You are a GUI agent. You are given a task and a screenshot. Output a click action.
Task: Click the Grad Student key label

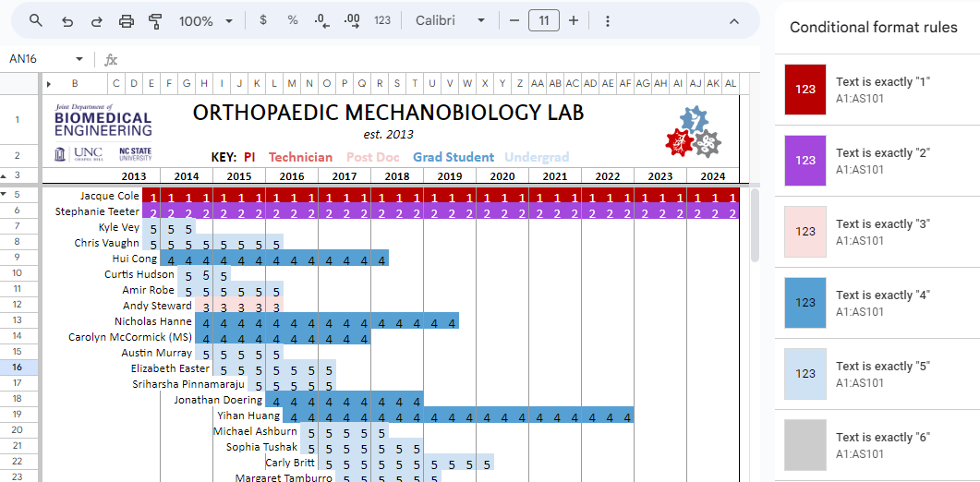[454, 158]
